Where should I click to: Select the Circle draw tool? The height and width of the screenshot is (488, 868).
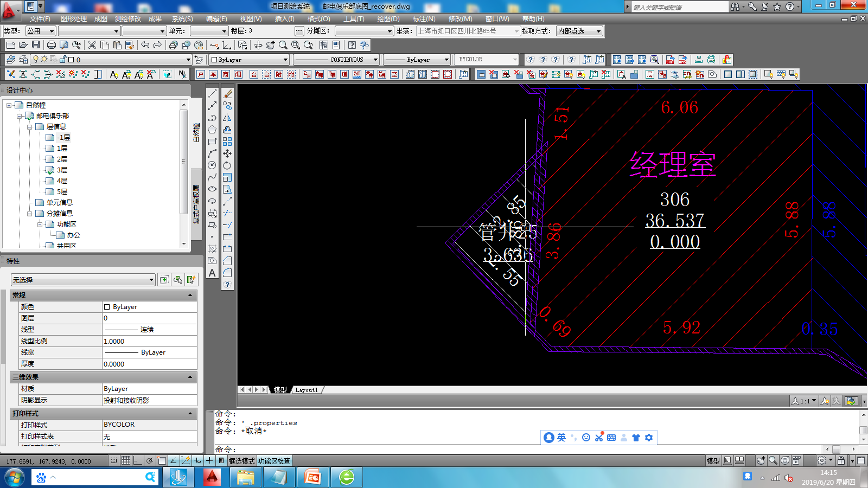[x=212, y=165]
